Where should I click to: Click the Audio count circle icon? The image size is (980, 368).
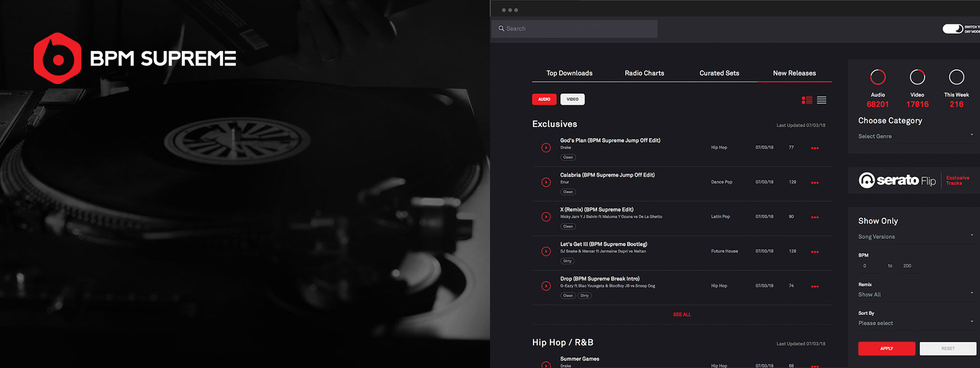click(878, 77)
